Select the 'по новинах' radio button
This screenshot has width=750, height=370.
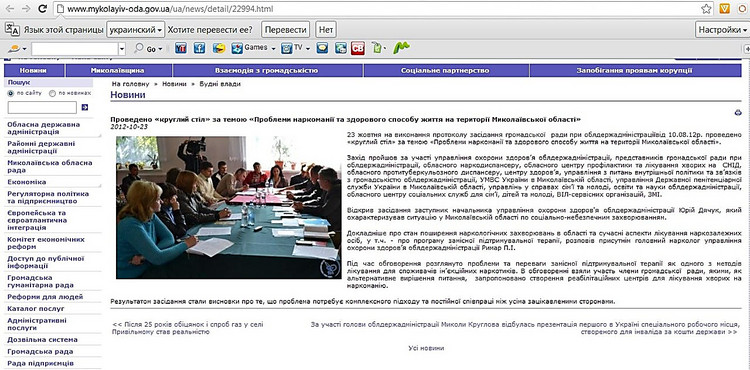pos(53,94)
